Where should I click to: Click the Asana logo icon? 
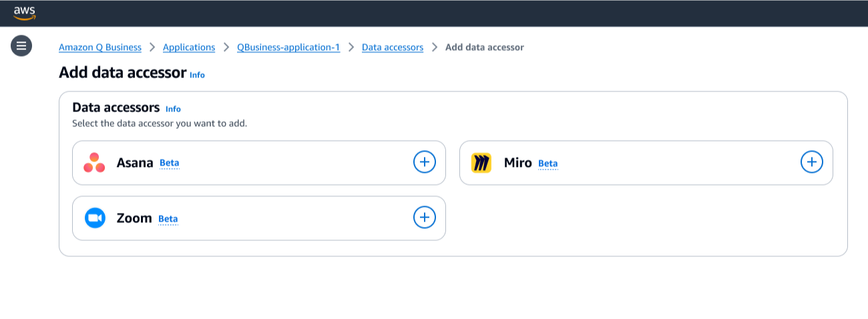(x=94, y=162)
